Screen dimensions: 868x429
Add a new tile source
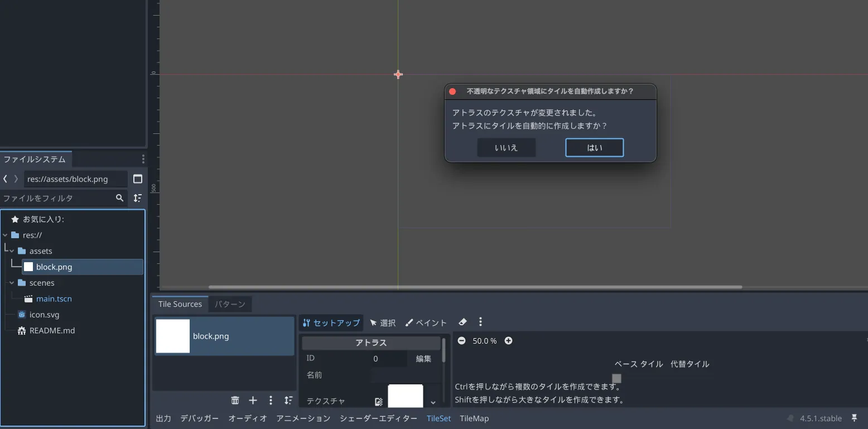coord(253,401)
